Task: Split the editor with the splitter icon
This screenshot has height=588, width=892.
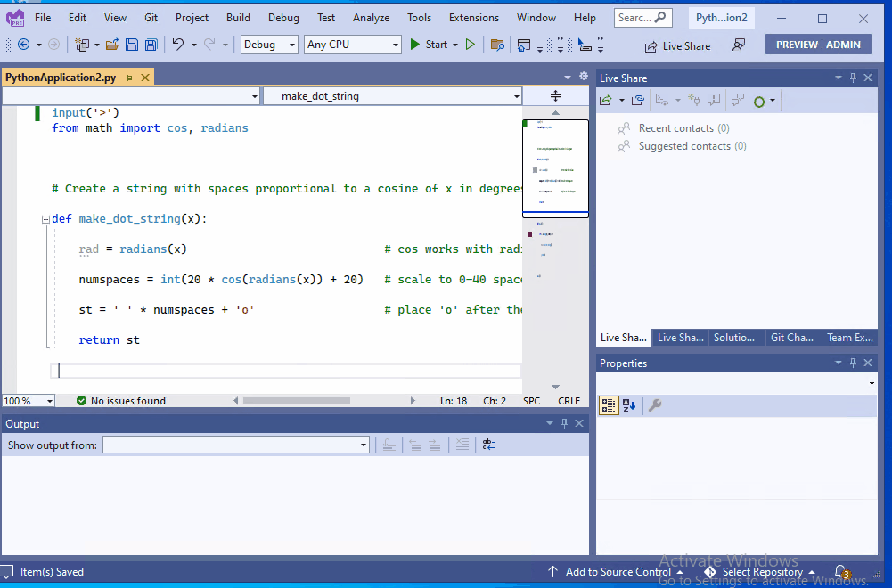Action: (x=556, y=95)
